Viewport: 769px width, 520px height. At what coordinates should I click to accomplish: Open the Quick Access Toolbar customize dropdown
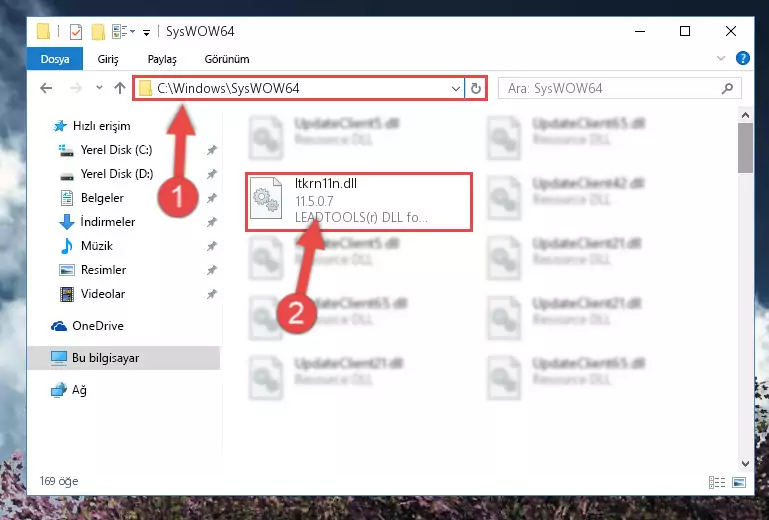pyautogui.click(x=146, y=32)
